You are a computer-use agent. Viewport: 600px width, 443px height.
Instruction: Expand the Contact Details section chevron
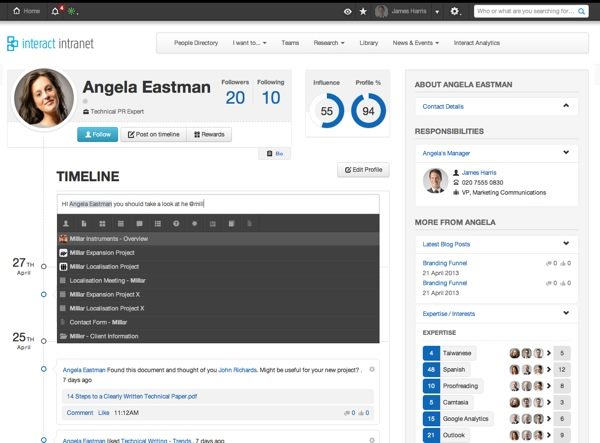(566, 106)
